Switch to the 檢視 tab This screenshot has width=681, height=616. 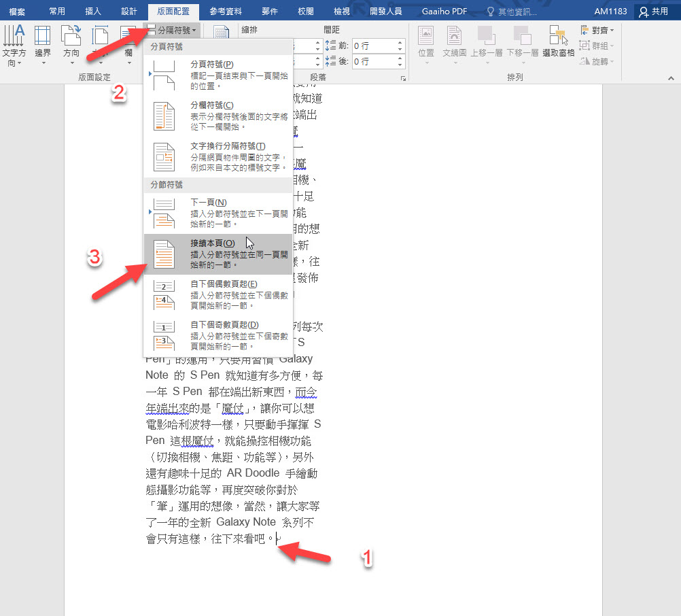342,12
